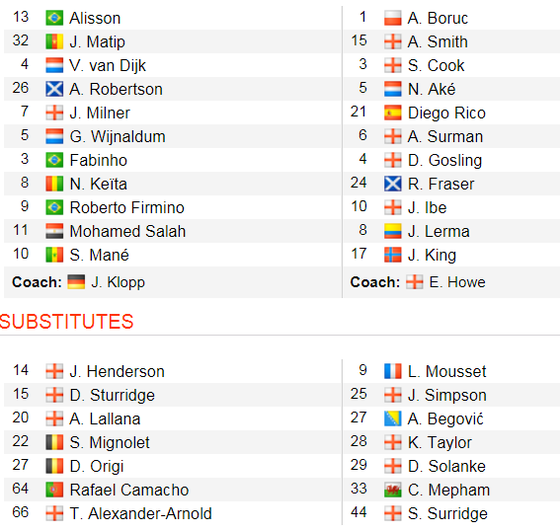Click the Brazil flag next to Alisson
The width and height of the screenshot is (560, 532).
tap(54, 18)
